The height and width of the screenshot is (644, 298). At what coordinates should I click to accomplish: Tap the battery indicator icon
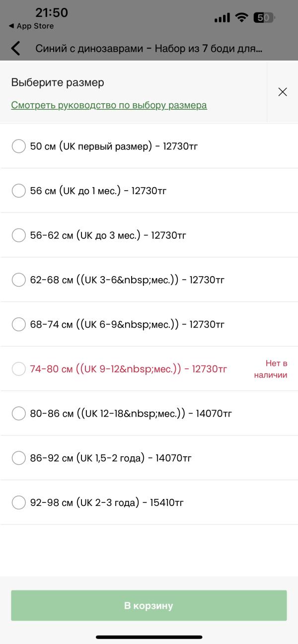pos(263,18)
